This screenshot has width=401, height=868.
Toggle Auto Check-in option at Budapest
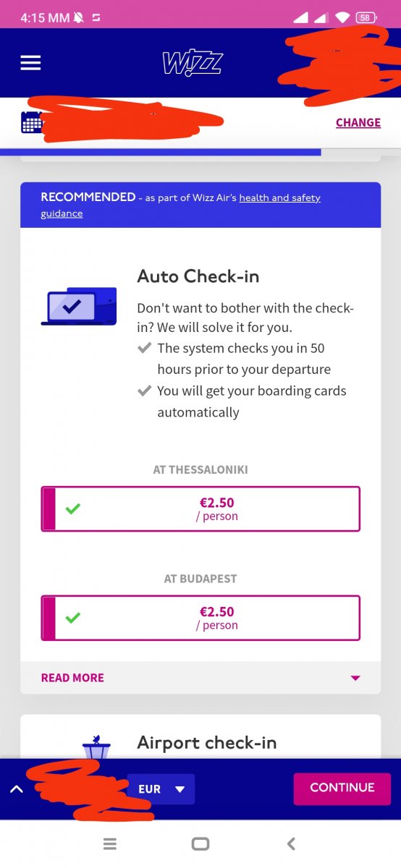coord(200,618)
